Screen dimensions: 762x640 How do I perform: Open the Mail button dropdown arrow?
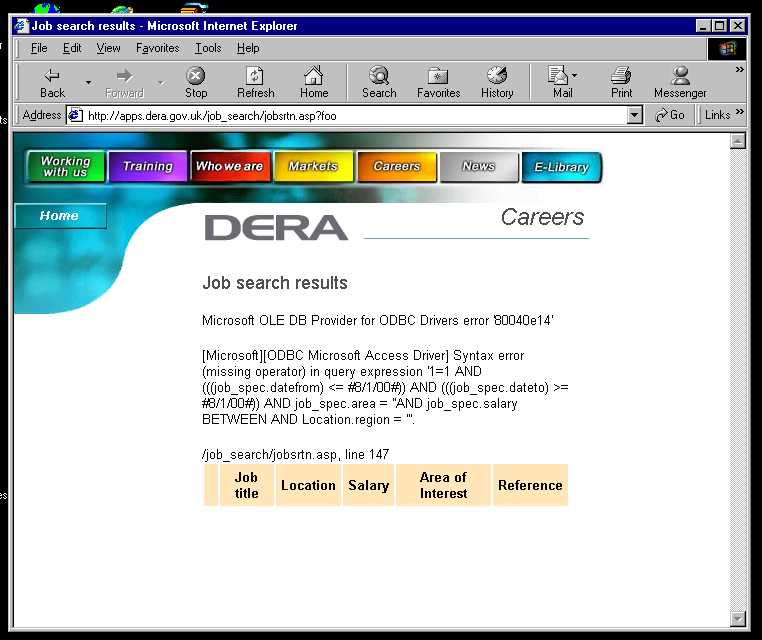pyautogui.click(x=574, y=76)
